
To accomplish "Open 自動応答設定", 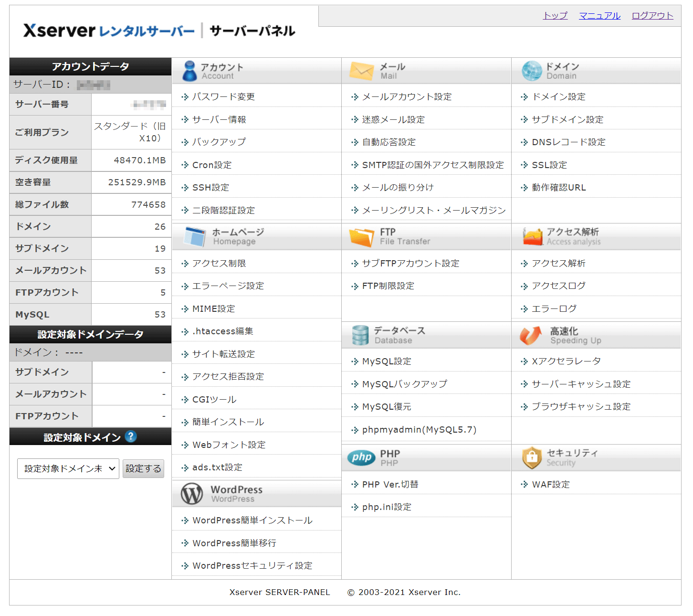I will pos(389,142).
